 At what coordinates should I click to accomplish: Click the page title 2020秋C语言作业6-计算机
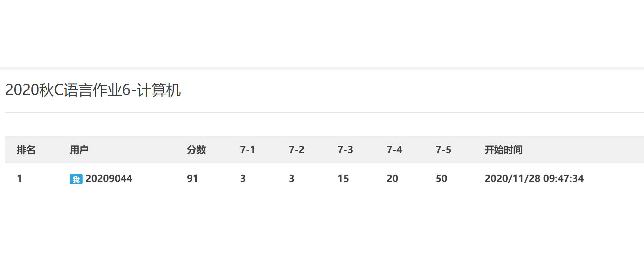point(93,90)
